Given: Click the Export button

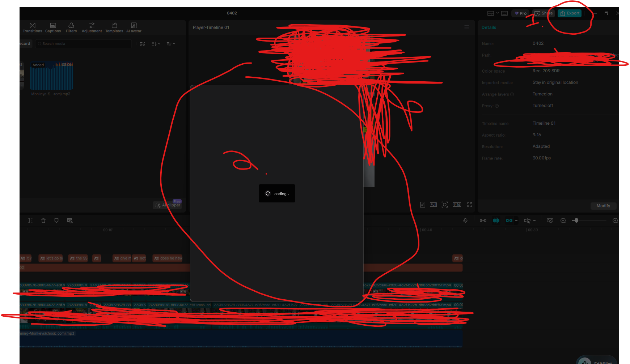Looking at the screenshot, I should 570,13.
